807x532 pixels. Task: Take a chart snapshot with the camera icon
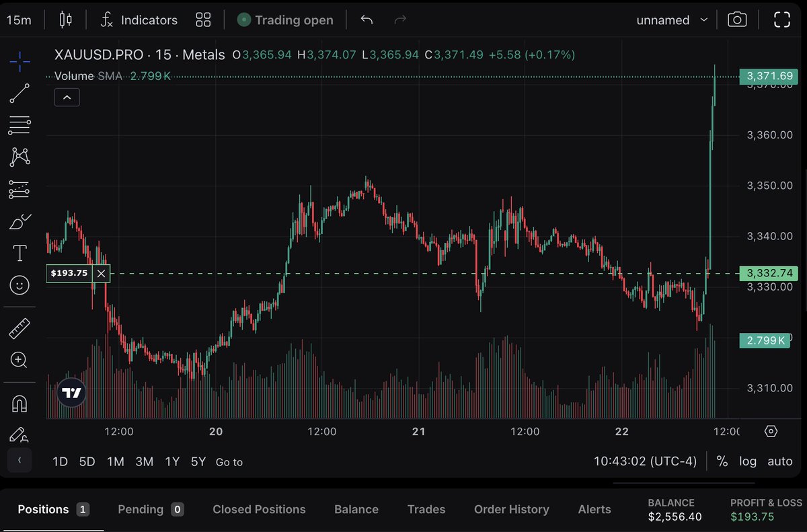[x=737, y=20]
